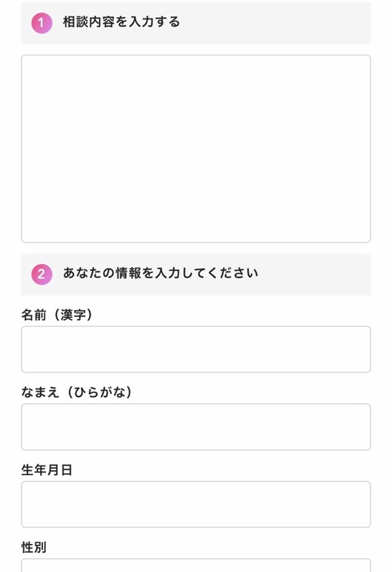Click the pink step 2 circle badge

point(41,275)
